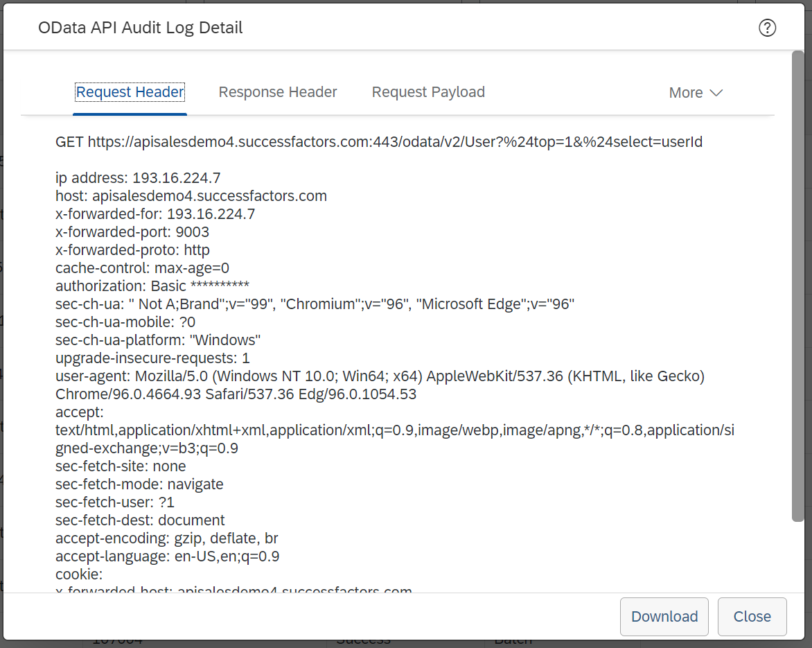Click the 'cookie:' header line

coord(79,575)
